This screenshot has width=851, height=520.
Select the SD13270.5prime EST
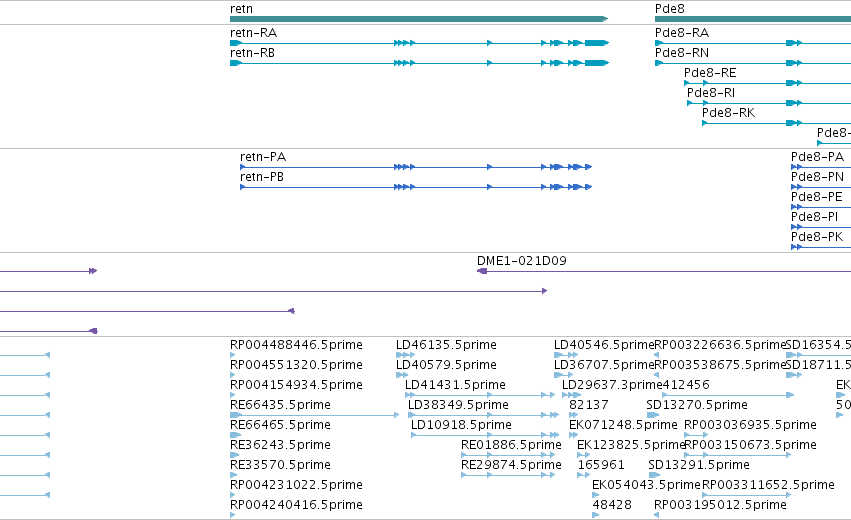[x=697, y=405]
